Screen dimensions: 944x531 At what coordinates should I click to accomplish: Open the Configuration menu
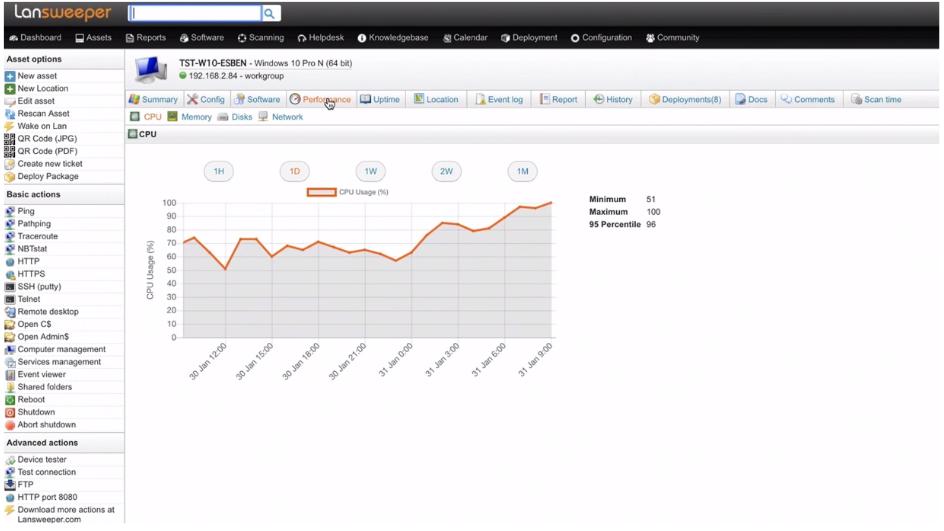[x=601, y=37]
